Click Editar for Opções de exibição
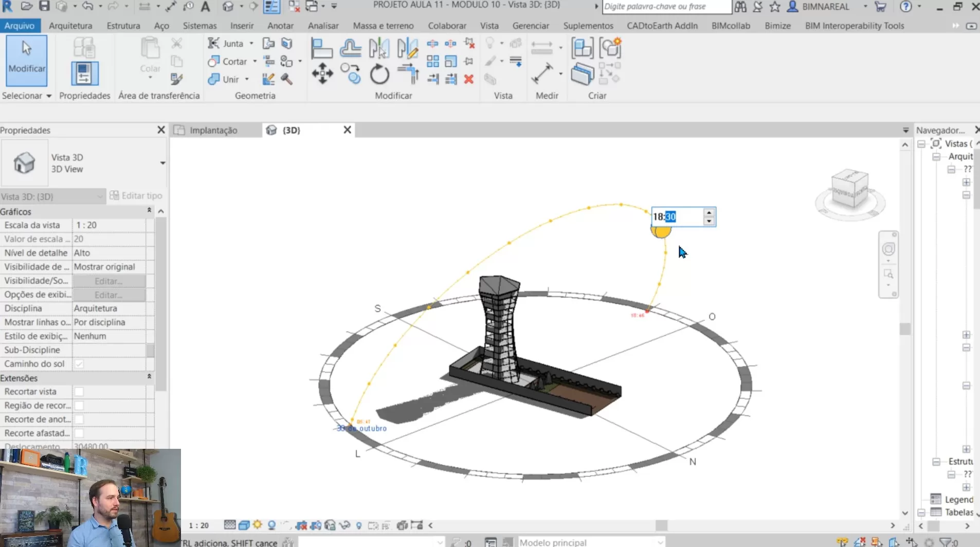Image resolution: width=980 pixels, height=547 pixels. pos(108,295)
